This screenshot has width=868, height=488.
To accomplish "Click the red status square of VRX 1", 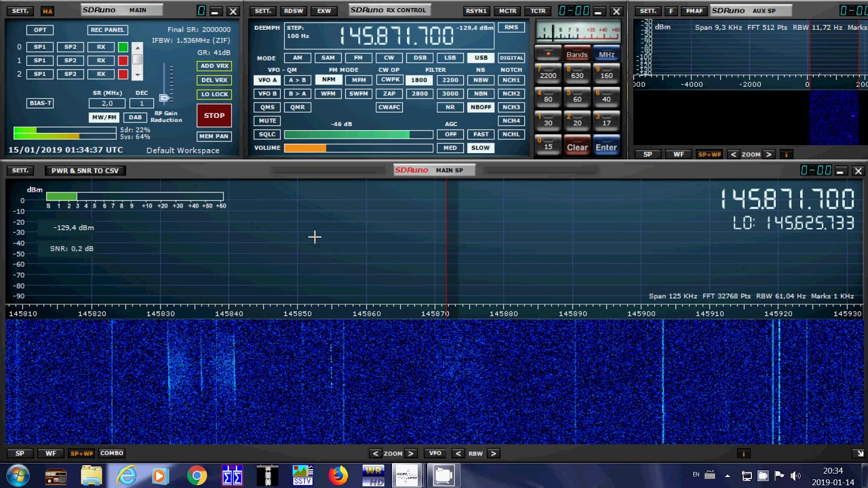I will (123, 60).
